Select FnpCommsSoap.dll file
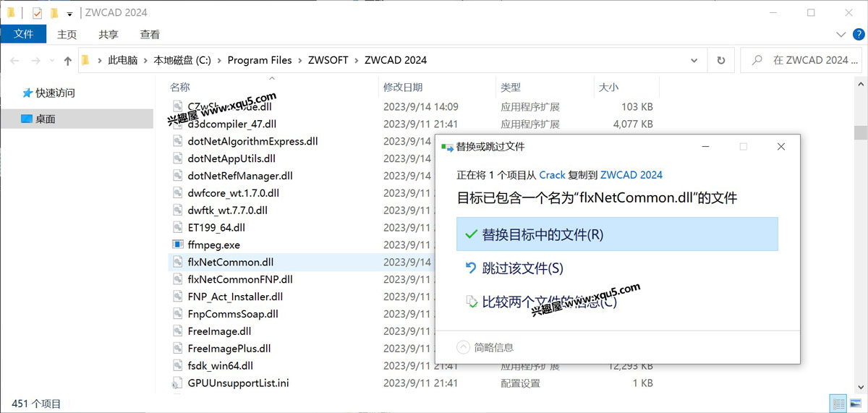Viewport: 868px width, 413px height. coord(232,314)
